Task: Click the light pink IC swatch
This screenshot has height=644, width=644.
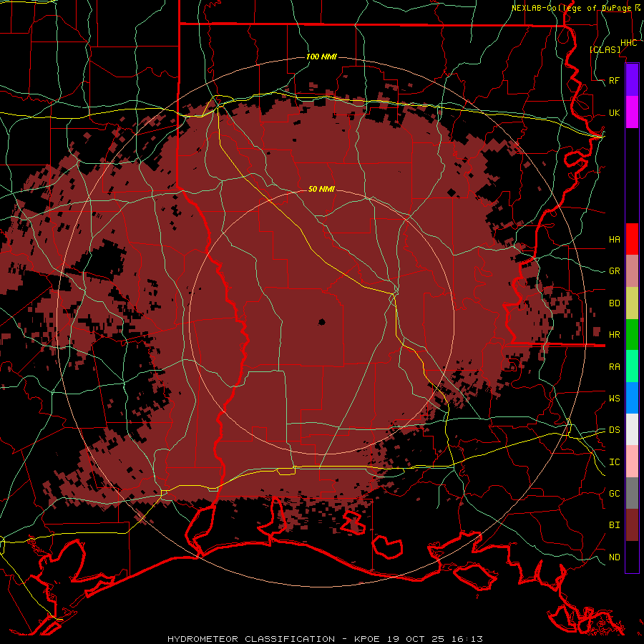Action: pos(632,462)
